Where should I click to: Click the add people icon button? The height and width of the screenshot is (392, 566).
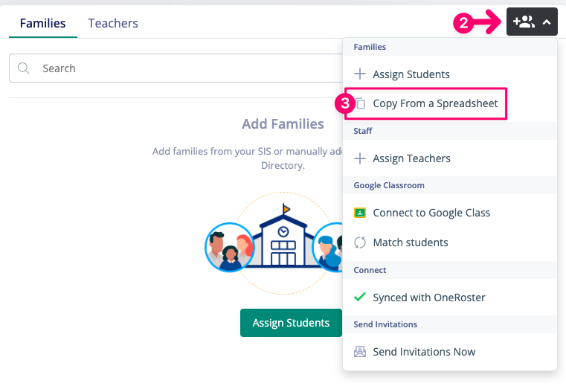pos(524,22)
